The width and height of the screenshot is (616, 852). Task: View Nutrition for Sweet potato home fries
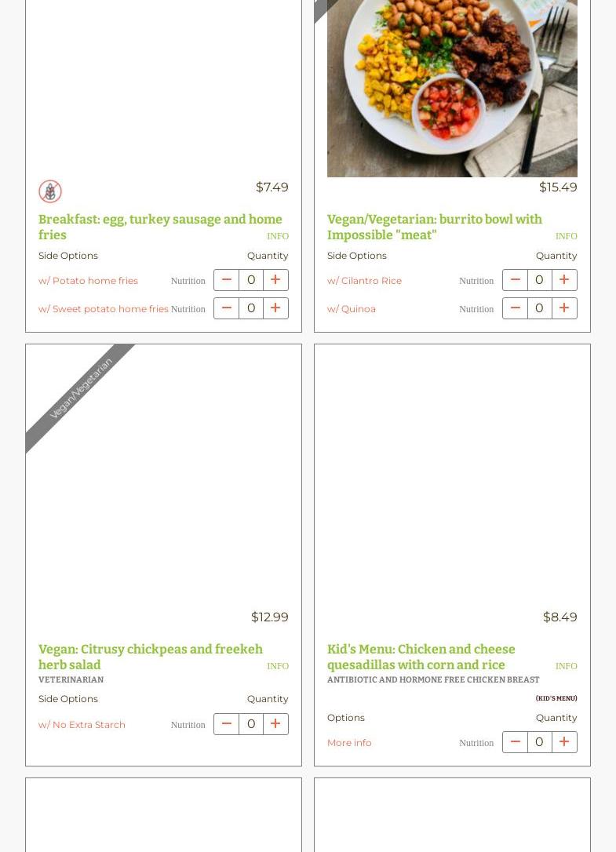pyautogui.click(x=188, y=308)
